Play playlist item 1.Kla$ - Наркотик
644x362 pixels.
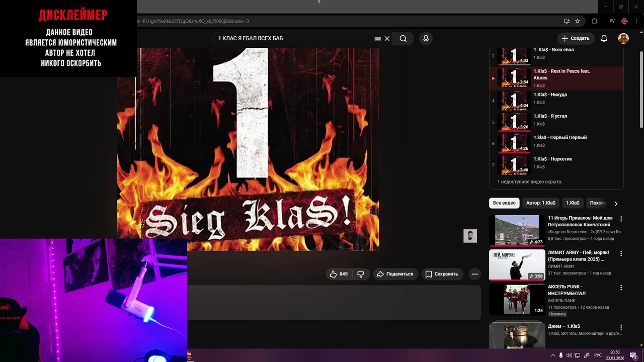556,165
